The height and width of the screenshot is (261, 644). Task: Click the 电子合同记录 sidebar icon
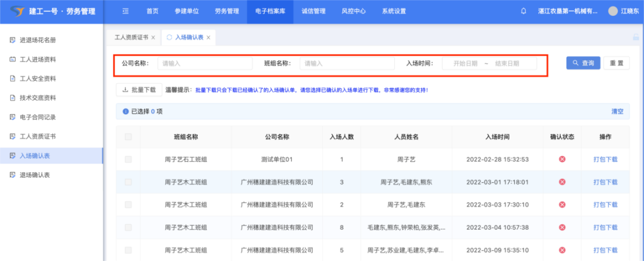pyautogui.click(x=12, y=117)
